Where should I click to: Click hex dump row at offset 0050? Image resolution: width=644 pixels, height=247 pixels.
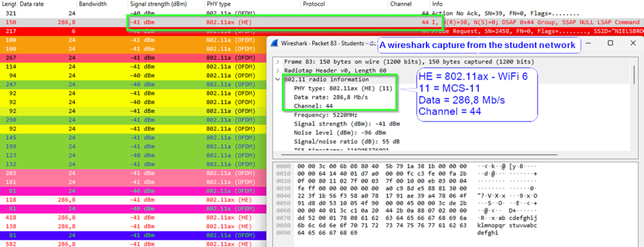point(407,203)
